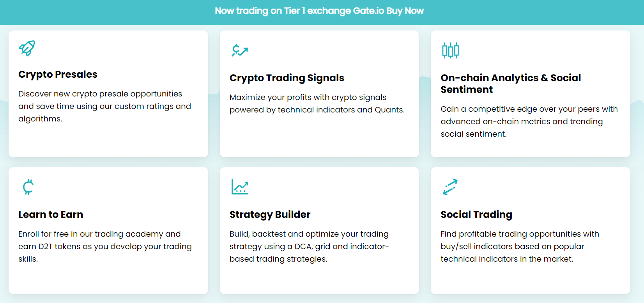Screen dimensions: 644x303
Task: Click the Gate.io Buy Now banner
Action: [319, 11]
